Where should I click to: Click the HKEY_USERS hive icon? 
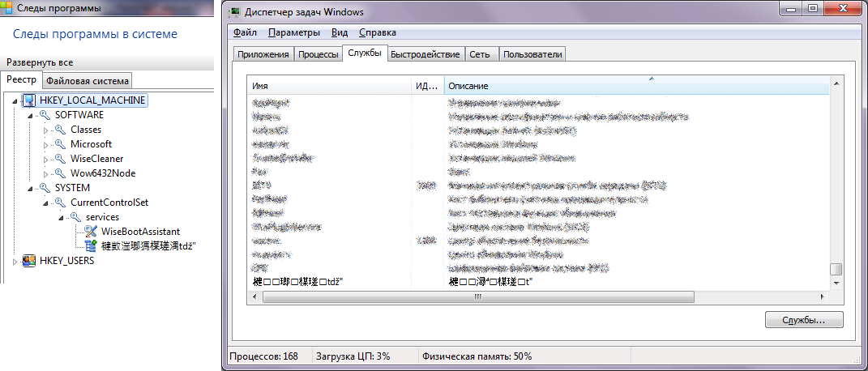coord(29,260)
